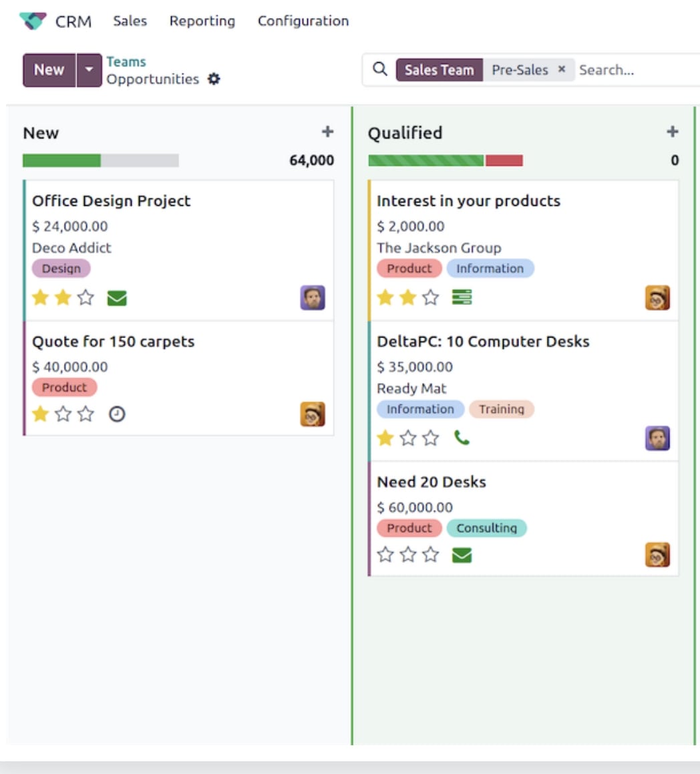Click the to-do list icon on Interest in your products
The image size is (700, 774).
462,297
